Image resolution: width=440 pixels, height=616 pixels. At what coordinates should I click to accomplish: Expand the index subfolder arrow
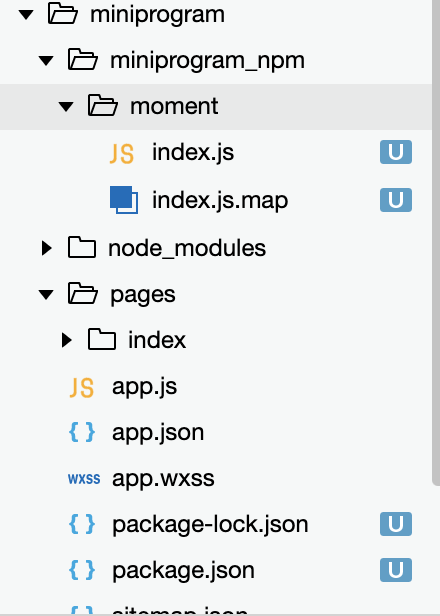(67, 340)
